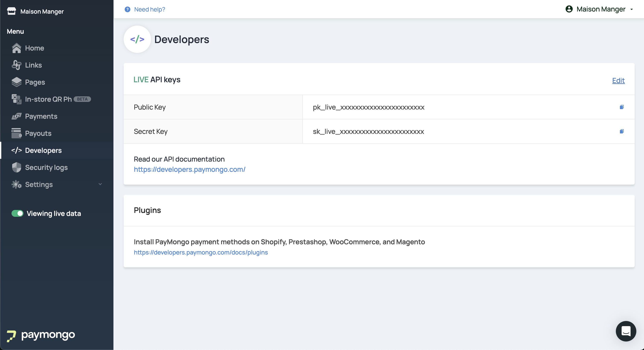
Task: Click the Need help? link
Action: (x=149, y=9)
